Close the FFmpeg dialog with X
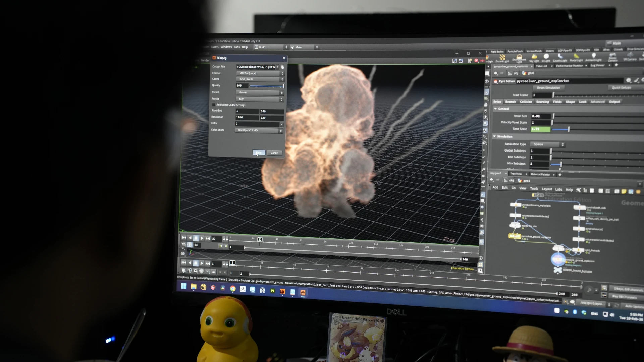The width and height of the screenshot is (644, 362). point(284,58)
